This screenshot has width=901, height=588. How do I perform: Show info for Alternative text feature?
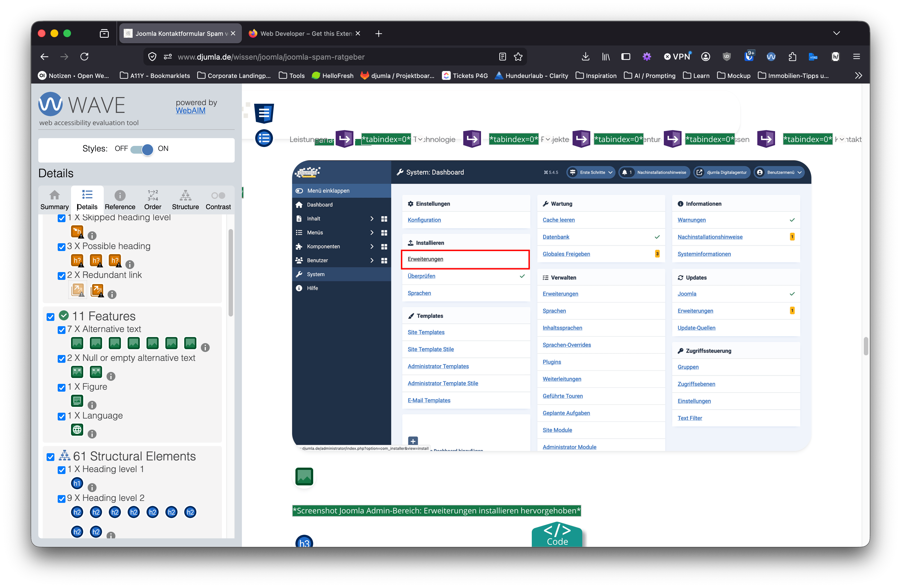click(205, 347)
